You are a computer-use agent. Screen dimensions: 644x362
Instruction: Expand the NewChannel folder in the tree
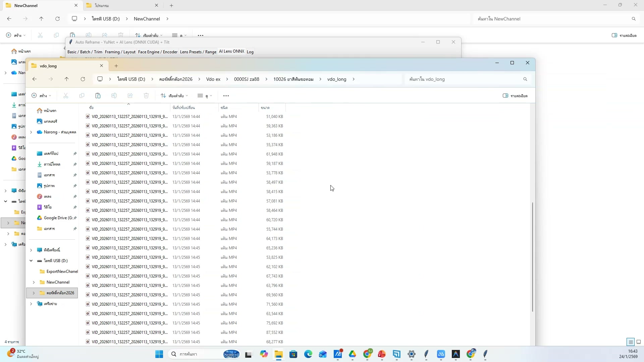[x=34, y=282]
